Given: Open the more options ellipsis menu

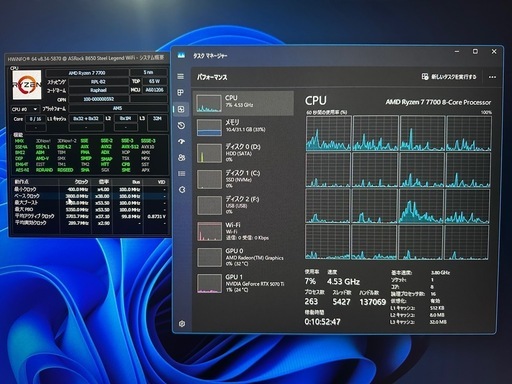Looking at the screenshot, I should 492,77.
